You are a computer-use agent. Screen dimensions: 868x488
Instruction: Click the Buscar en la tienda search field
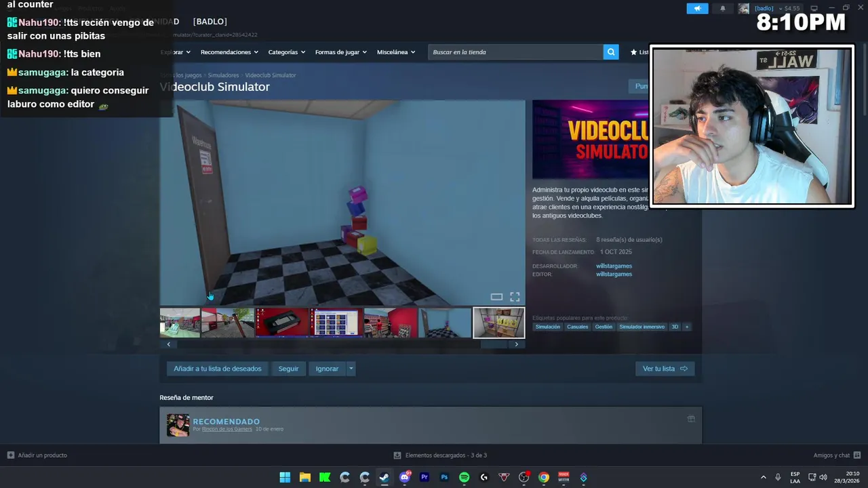tap(515, 52)
